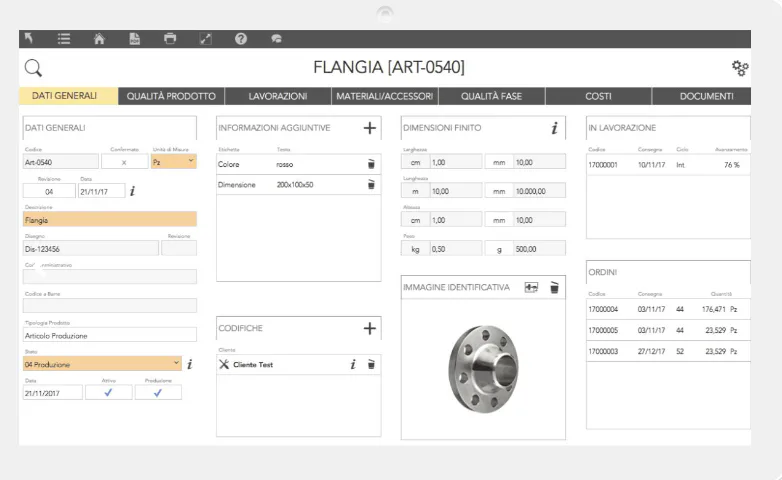Open order row 17000004
Screen dimensions: 782x480
click(668, 309)
